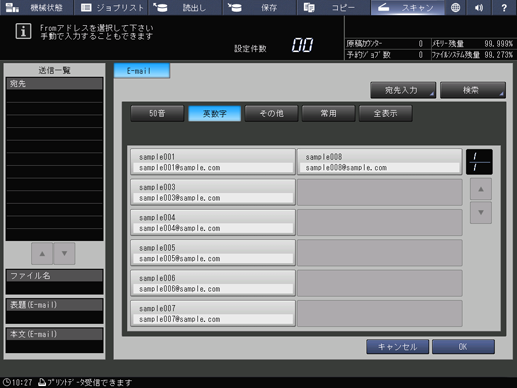Select the sample004 address entry

click(x=213, y=222)
